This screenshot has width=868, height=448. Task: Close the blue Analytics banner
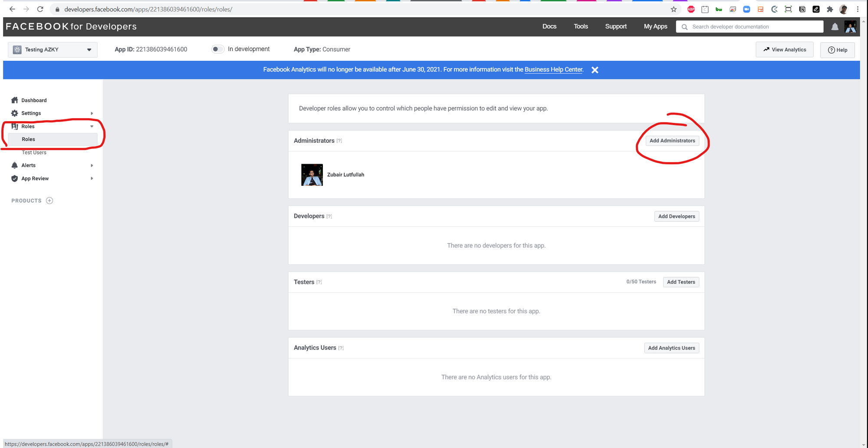(595, 70)
